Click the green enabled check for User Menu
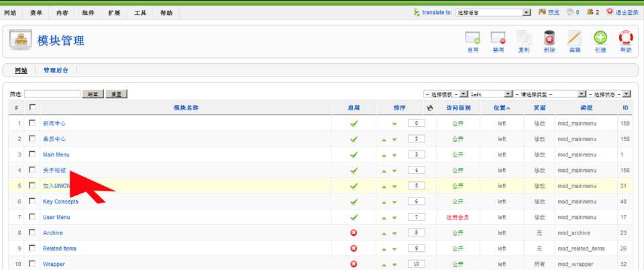This screenshot has width=644, height=270. 354,217
